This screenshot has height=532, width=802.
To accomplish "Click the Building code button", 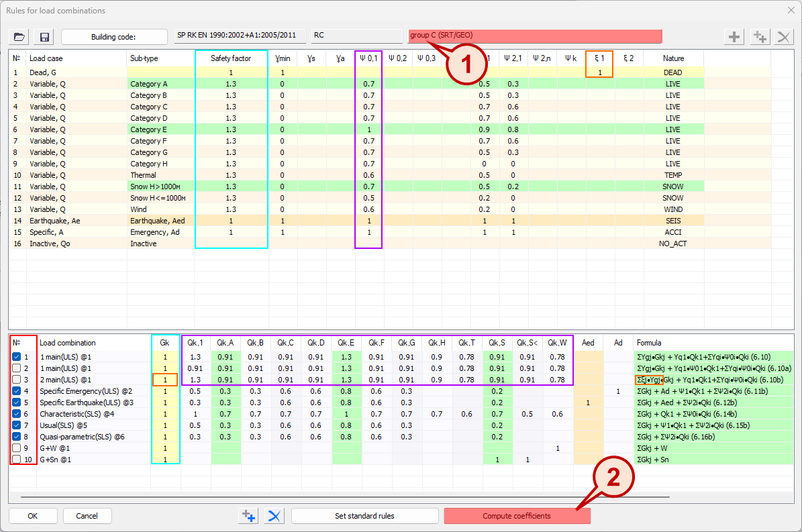I will 114,37.
